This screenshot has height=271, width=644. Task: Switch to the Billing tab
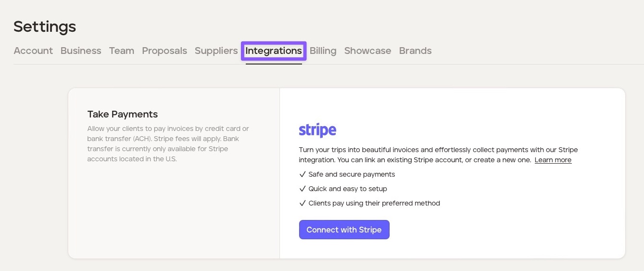tap(323, 51)
